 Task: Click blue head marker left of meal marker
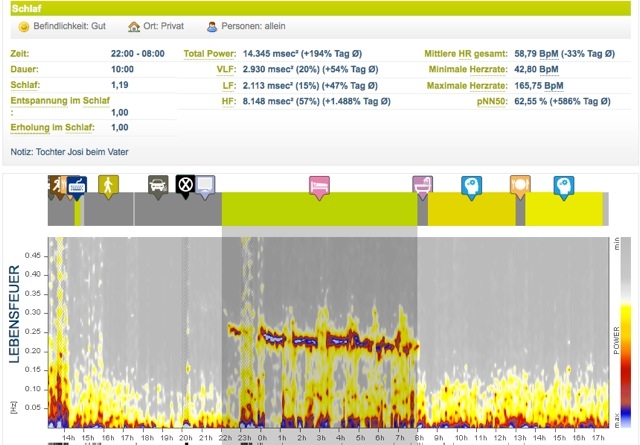pos(470,185)
